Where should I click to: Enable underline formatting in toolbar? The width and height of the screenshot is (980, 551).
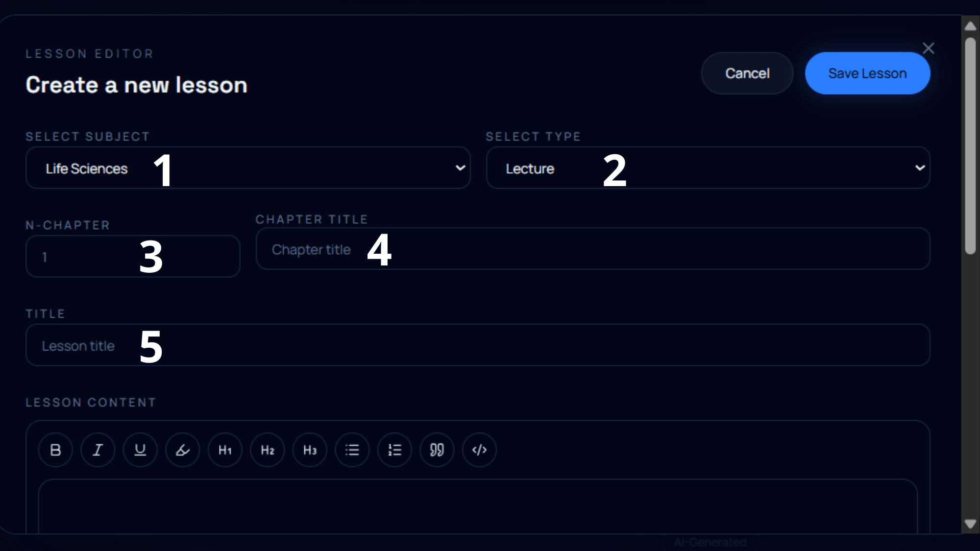point(140,450)
